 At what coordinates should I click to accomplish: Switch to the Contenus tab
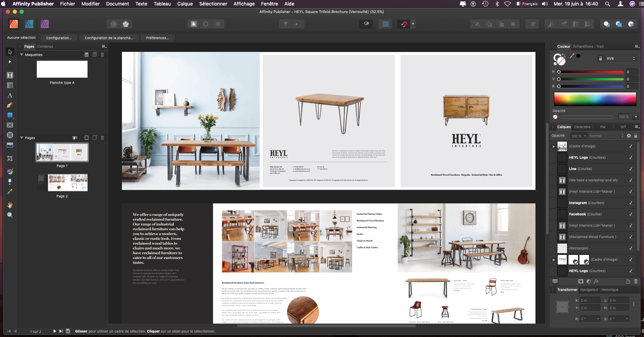[x=45, y=46]
